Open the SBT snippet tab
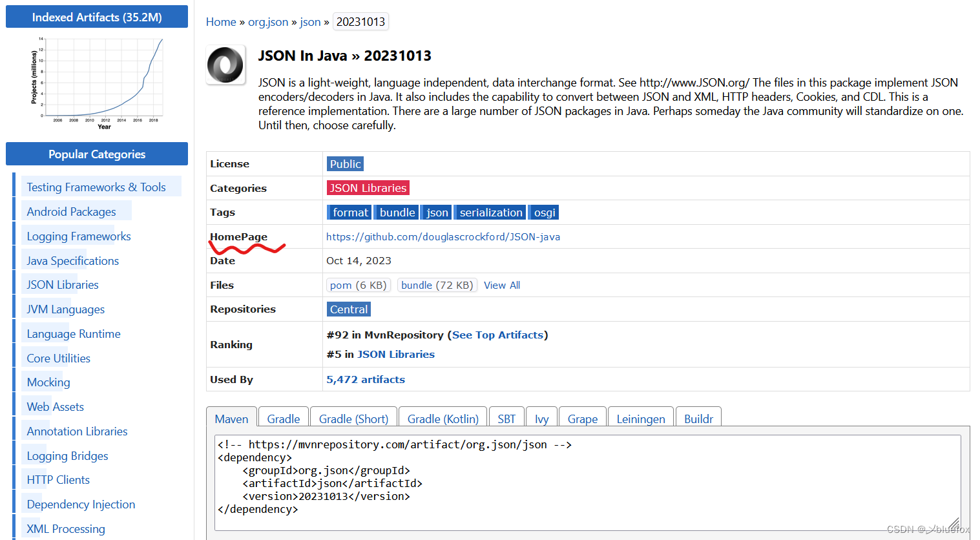 pyautogui.click(x=506, y=419)
